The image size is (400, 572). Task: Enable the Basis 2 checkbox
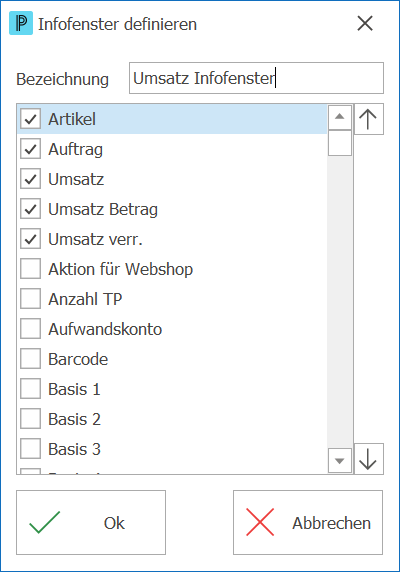(x=30, y=419)
